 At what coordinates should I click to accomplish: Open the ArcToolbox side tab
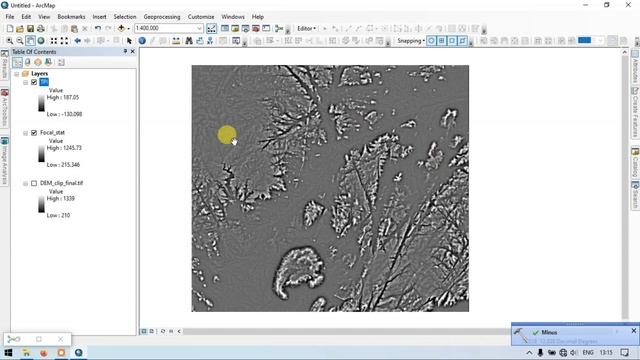4,108
